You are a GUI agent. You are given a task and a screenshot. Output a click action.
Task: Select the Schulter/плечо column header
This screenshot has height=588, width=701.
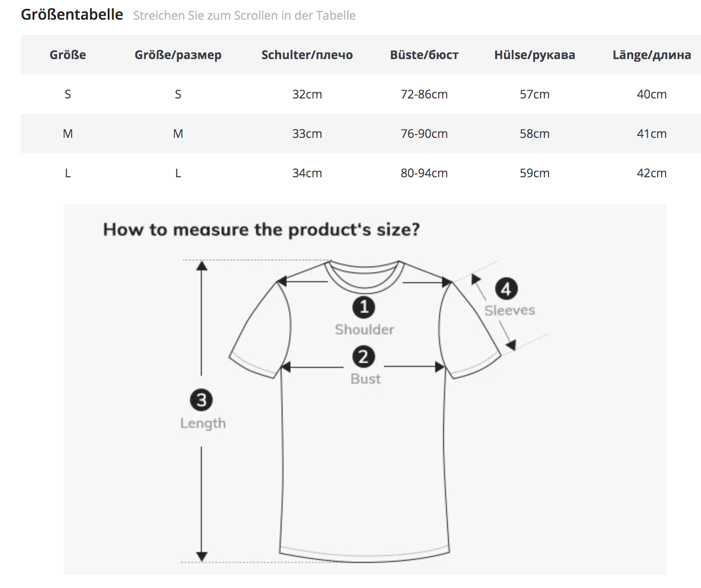click(x=307, y=55)
